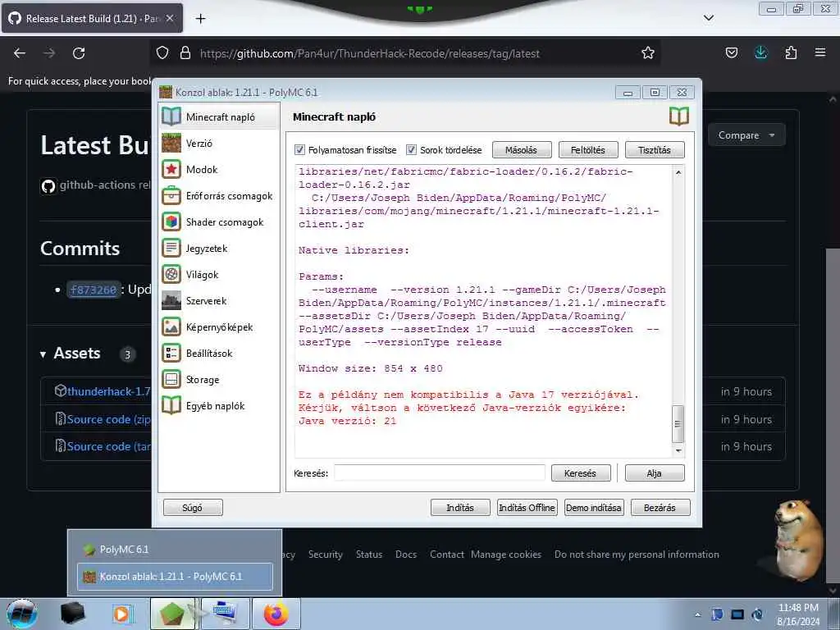Open the Security footer link
840x630 pixels.
(x=325, y=555)
